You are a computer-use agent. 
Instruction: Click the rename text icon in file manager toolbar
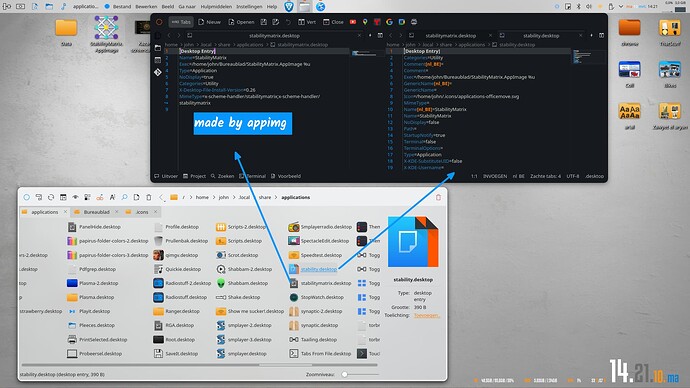(x=112, y=197)
